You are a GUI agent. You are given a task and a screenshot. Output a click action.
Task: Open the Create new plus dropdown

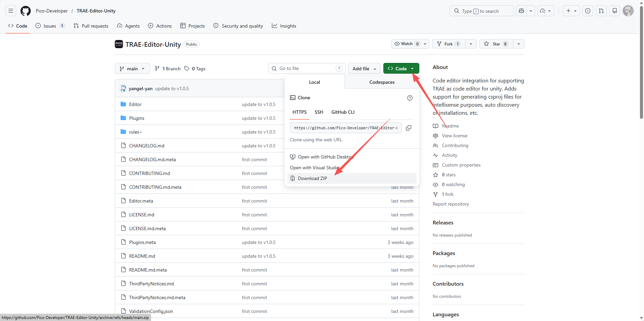(571, 11)
